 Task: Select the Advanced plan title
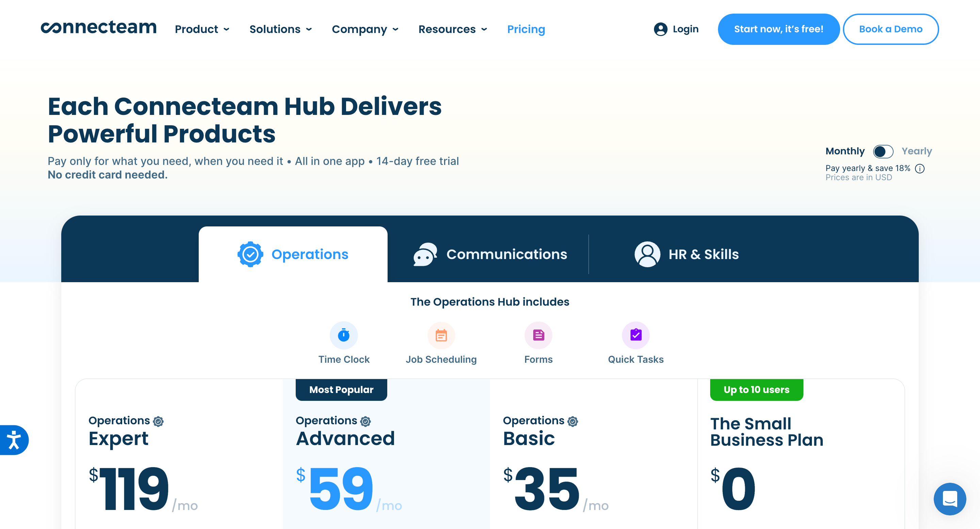tap(345, 438)
